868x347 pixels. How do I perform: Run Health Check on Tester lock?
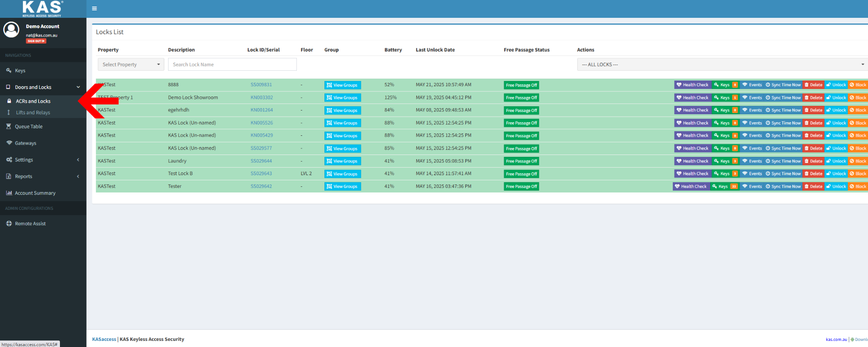[x=691, y=186]
